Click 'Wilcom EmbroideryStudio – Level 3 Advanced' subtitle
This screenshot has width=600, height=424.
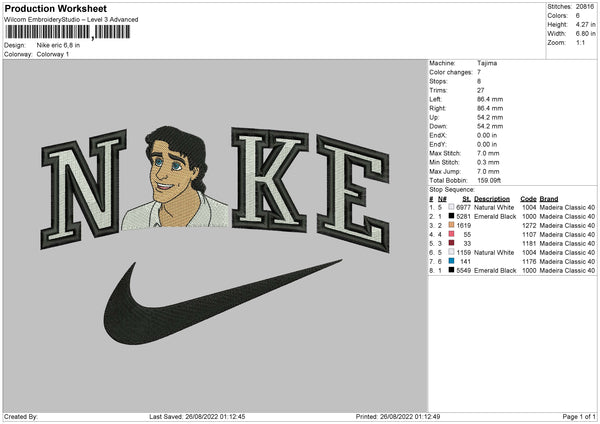[71, 20]
